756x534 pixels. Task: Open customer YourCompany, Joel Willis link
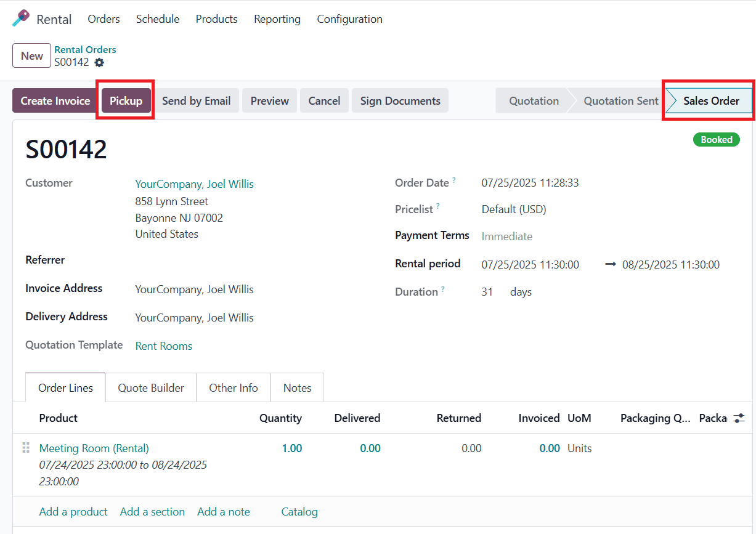(194, 184)
